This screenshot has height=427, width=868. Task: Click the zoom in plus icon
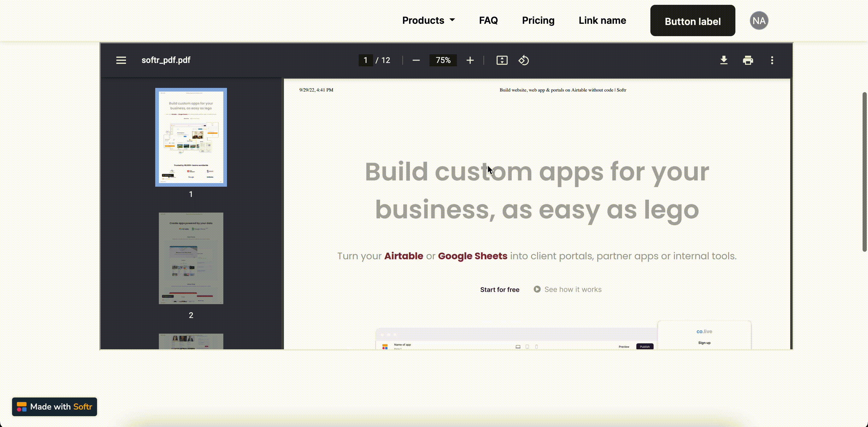pos(470,60)
